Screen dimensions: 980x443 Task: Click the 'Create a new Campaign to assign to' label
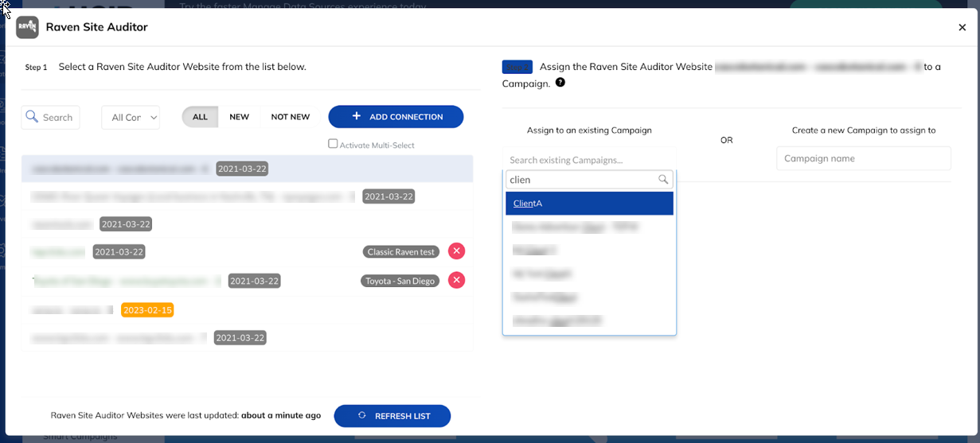point(864,130)
